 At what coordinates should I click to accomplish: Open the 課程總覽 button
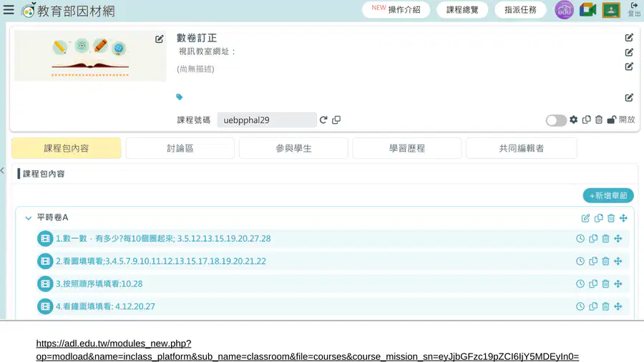pos(462,10)
